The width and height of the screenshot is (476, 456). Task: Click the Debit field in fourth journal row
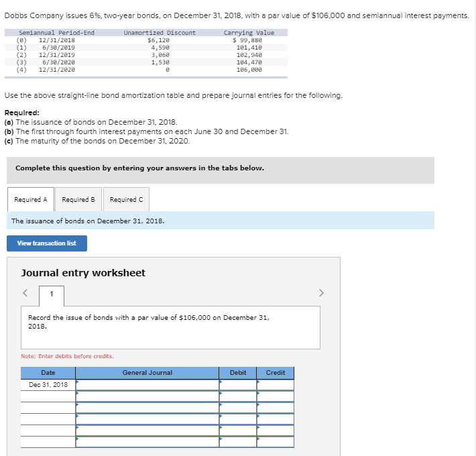238,419
